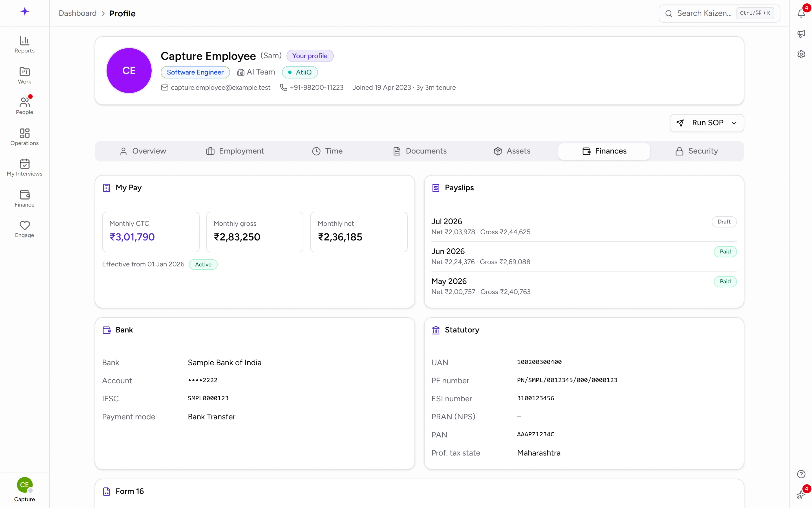Open the Work sidebar section
Screen dimensions: 812x508
[x=25, y=76]
